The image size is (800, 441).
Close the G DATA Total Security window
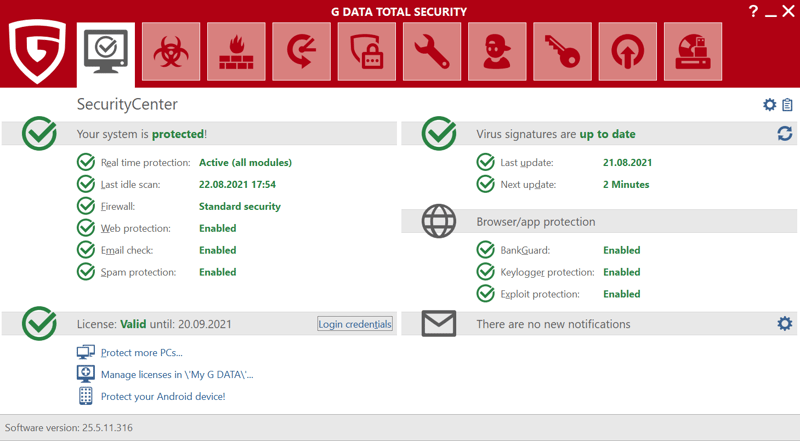(x=788, y=11)
